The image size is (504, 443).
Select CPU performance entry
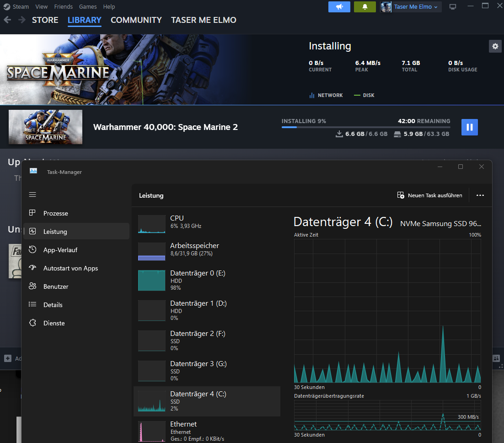tap(207, 223)
